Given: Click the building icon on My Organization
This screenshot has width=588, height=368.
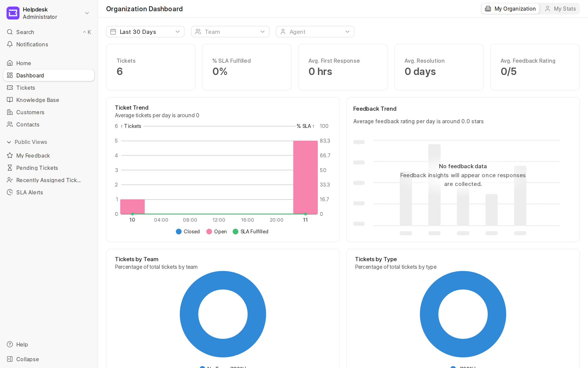Looking at the screenshot, I should pyautogui.click(x=488, y=9).
